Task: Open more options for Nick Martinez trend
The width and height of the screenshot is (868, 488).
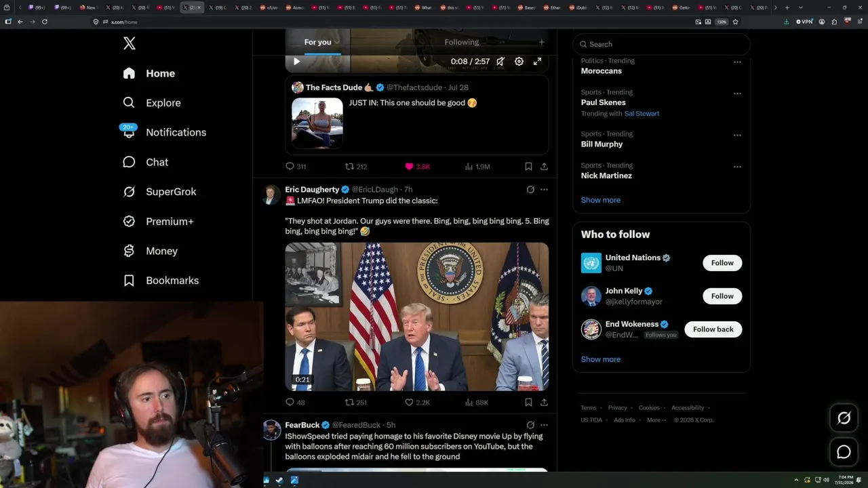Action: (x=737, y=167)
